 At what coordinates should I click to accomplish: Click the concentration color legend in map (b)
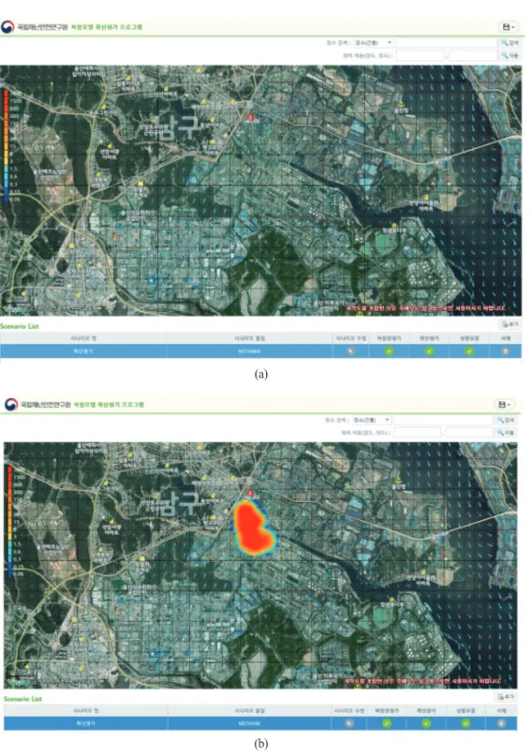[x=10, y=522]
